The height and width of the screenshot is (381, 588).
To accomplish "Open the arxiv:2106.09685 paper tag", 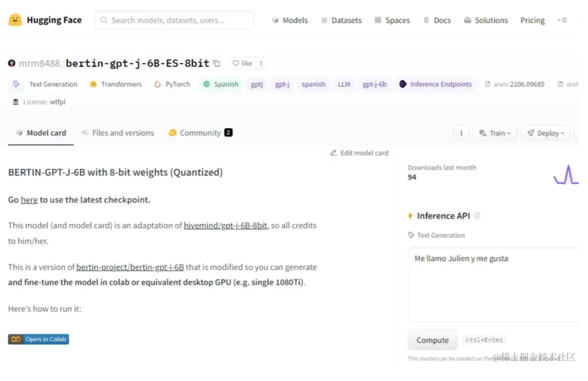I will [515, 84].
